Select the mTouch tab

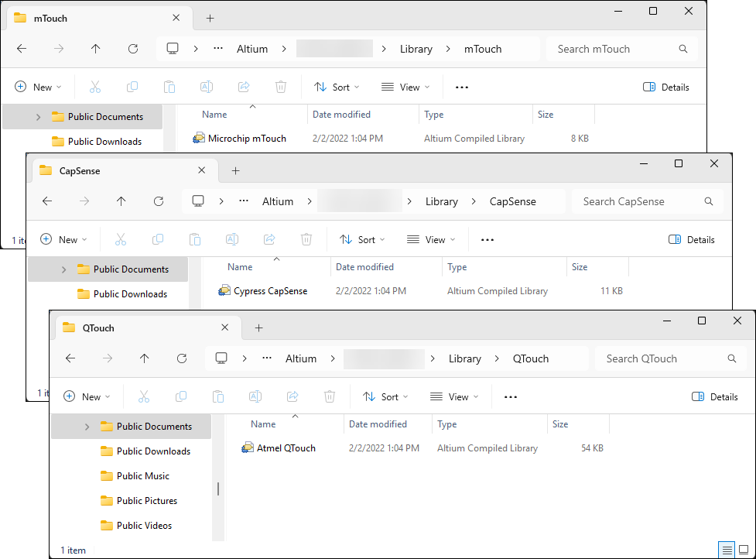pyautogui.click(x=99, y=19)
